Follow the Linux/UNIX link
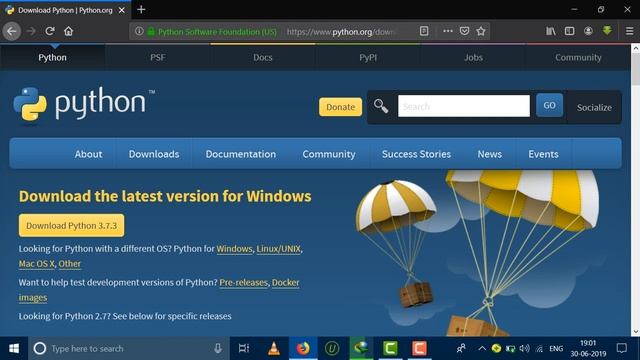 (x=278, y=249)
